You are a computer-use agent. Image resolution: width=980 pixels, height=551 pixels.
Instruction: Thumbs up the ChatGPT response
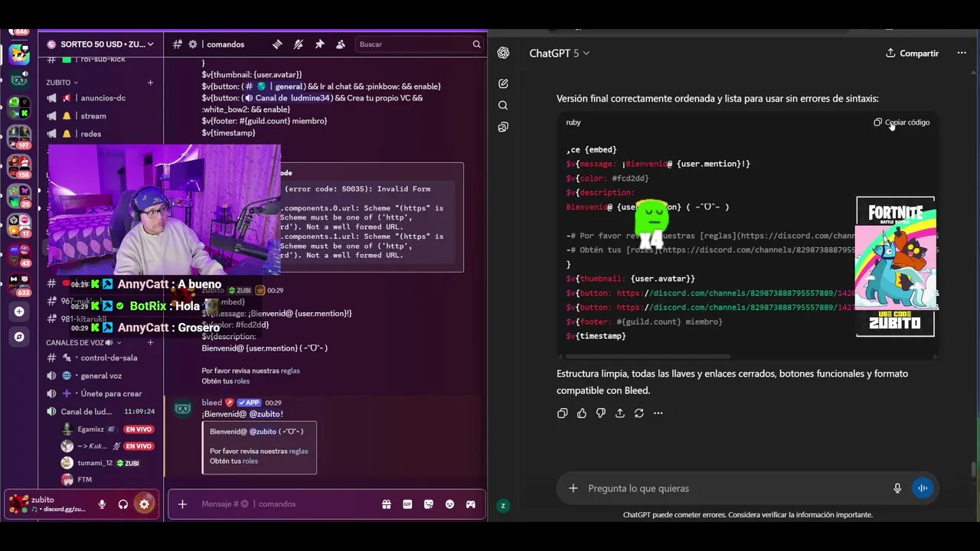[x=581, y=413]
